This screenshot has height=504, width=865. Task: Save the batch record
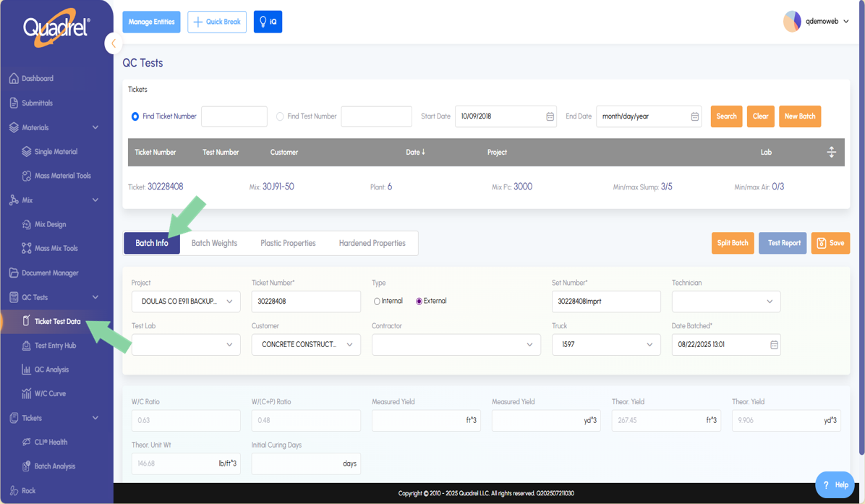pyautogui.click(x=830, y=243)
